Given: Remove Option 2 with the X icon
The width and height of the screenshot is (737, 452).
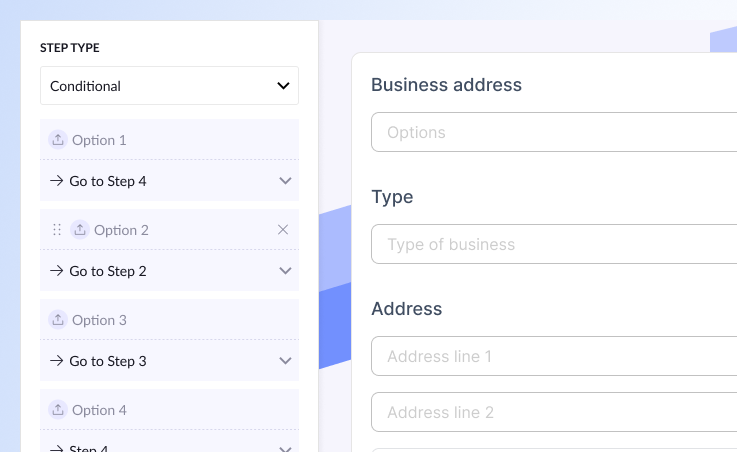Looking at the screenshot, I should 283,230.
